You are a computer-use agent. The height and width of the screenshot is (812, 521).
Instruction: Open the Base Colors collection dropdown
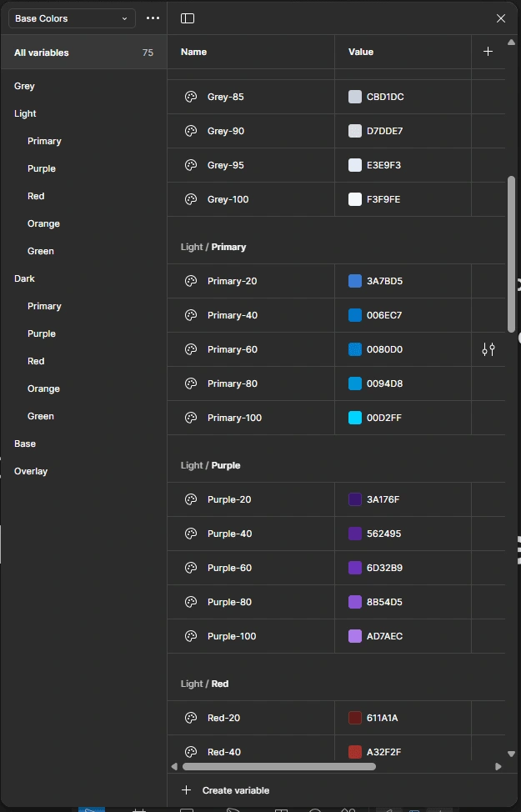72,18
